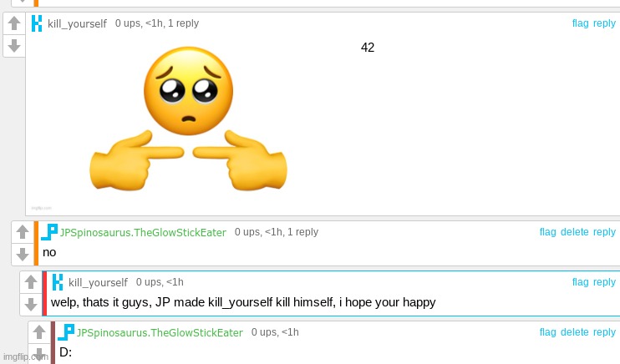Viewport: 620px width, 364px height.
Task: Reply to the "welp, thats it guys" comment
Action: point(604,282)
